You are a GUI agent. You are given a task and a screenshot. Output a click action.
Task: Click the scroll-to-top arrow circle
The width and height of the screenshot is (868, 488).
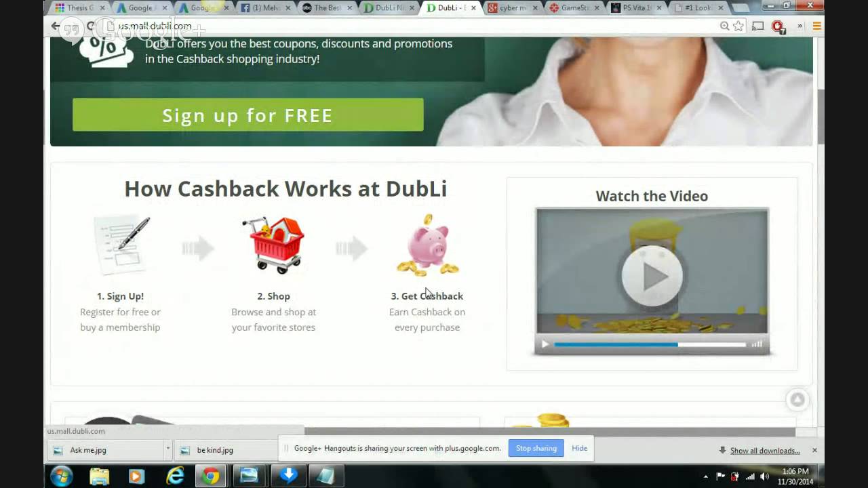click(x=797, y=400)
